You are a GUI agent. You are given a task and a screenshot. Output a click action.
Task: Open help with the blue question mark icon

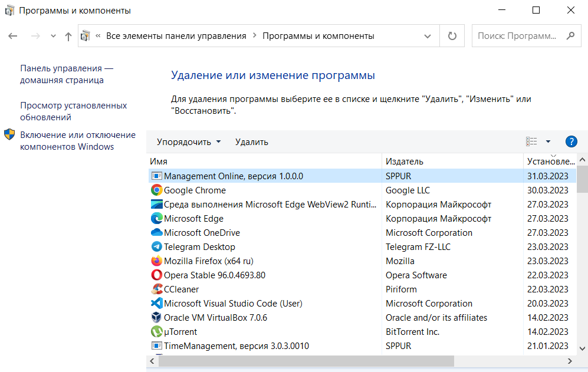pos(571,141)
